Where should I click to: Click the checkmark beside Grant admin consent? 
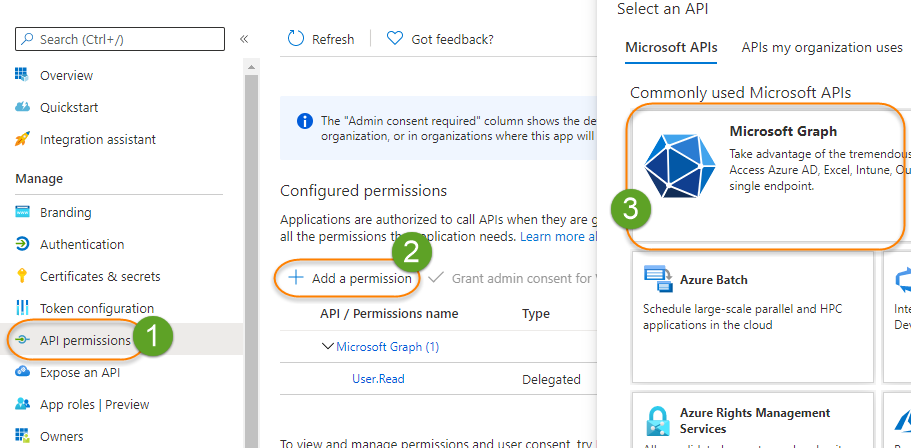point(437,278)
